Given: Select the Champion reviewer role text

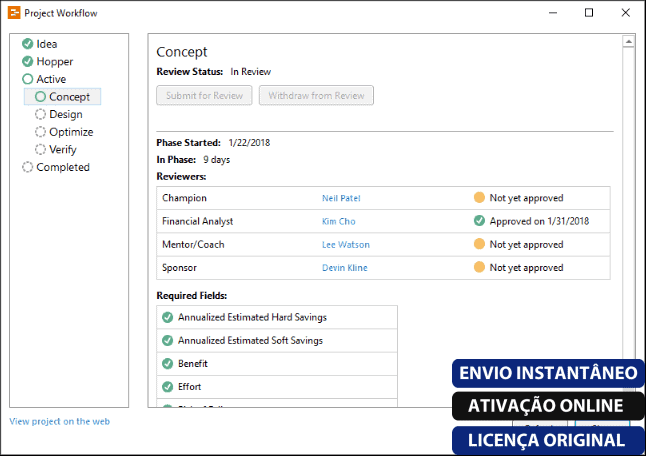Looking at the screenshot, I should tap(184, 198).
